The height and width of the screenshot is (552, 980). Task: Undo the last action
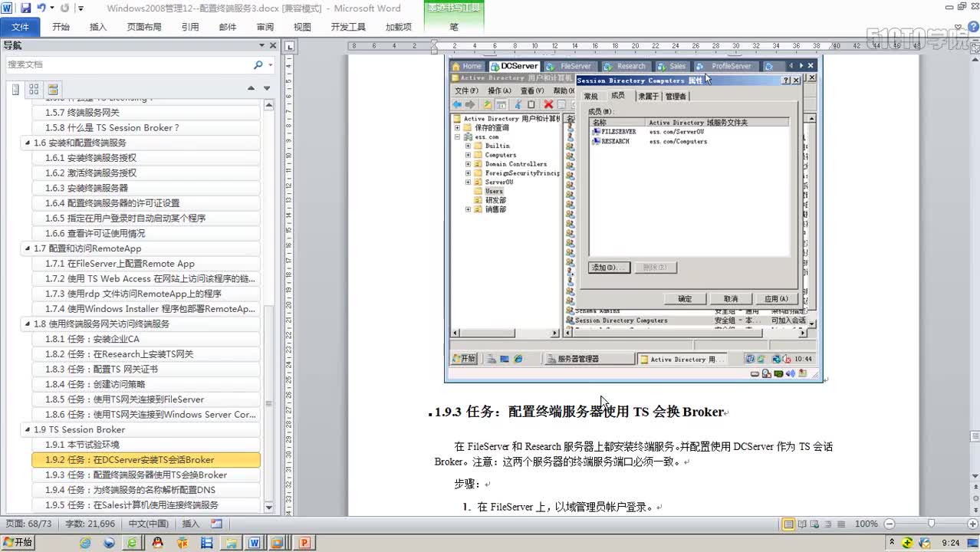41,8
